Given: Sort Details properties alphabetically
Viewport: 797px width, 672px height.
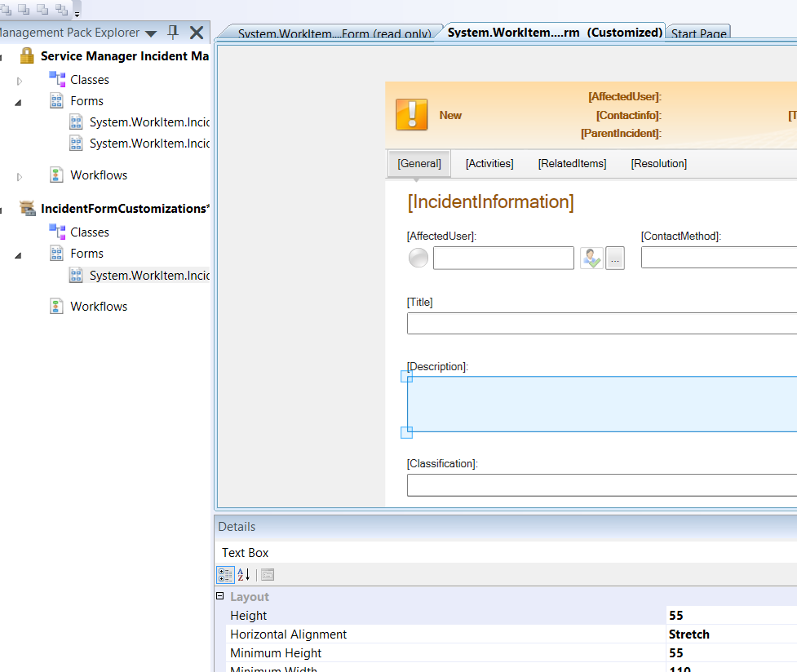Looking at the screenshot, I should 243,574.
